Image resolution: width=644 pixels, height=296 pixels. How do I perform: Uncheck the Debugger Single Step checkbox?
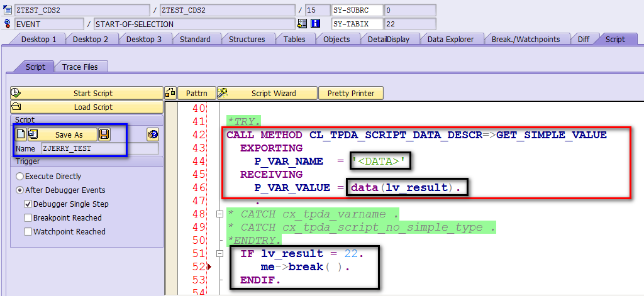click(28, 204)
